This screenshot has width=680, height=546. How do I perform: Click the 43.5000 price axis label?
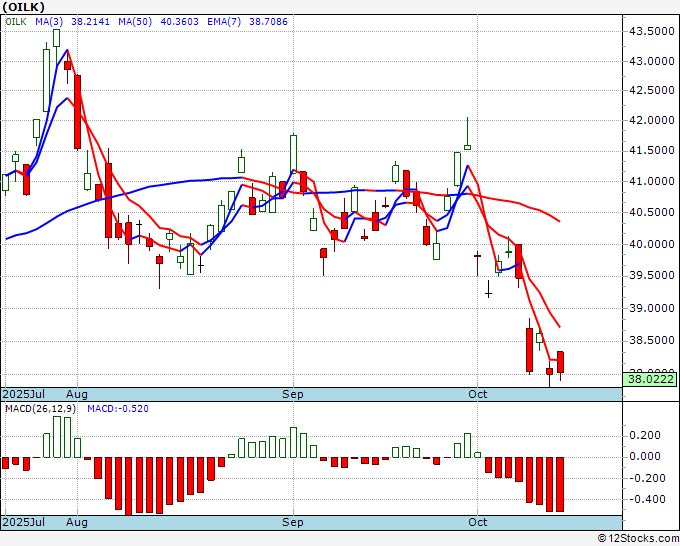click(x=652, y=31)
